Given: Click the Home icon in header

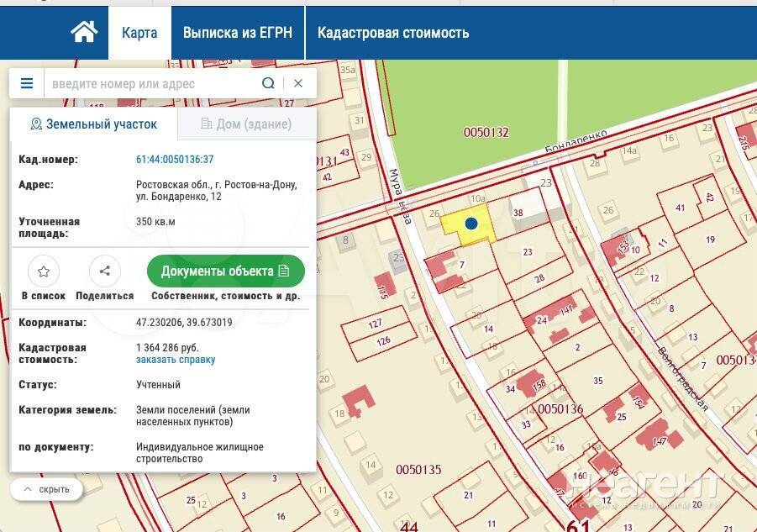Looking at the screenshot, I should click(x=84, y=33).
